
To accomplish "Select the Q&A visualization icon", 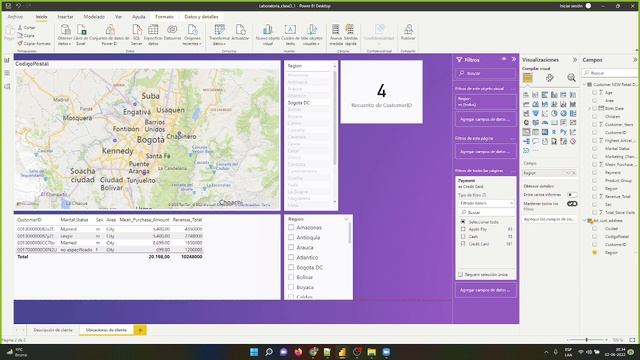I will [x=536, y=141].
